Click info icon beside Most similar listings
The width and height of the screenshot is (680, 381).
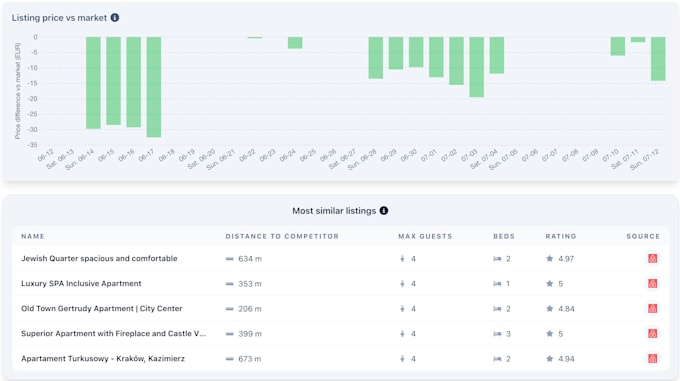384,211
